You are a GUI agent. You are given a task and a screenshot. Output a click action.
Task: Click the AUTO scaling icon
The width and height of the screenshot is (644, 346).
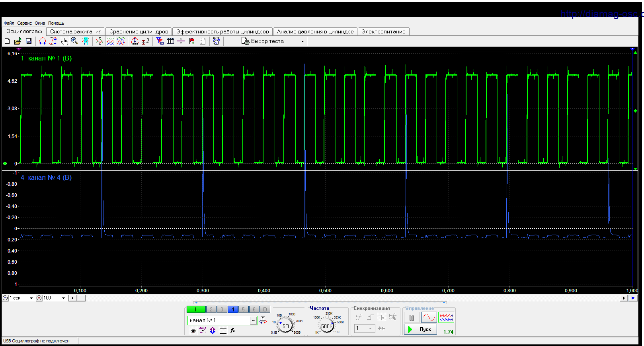135,41
